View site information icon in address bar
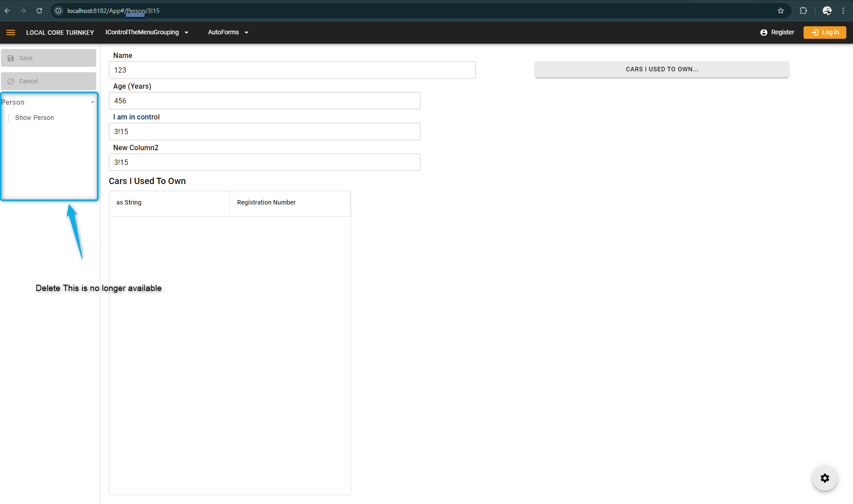 coord(58,11)
